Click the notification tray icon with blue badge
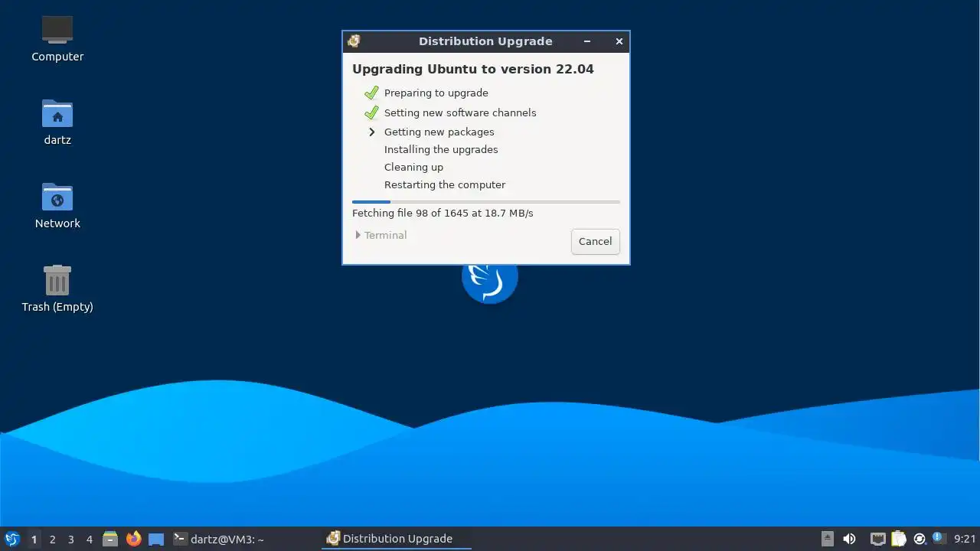The width and height of the screenshot is (980, 551). pos(939,538)
